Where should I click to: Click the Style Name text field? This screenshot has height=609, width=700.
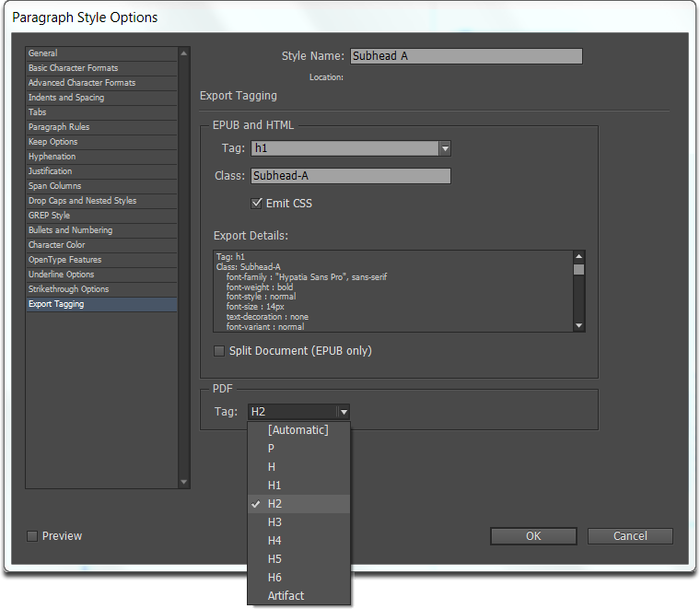coord(466,56)
